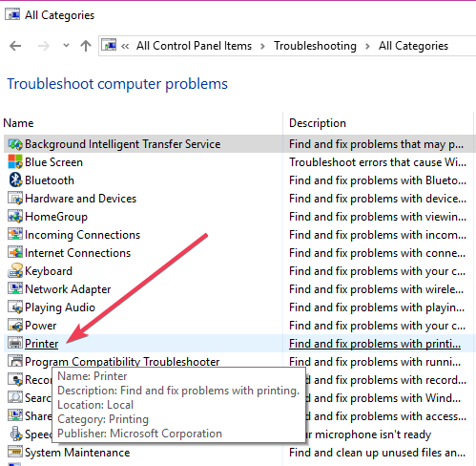The image size is (476, 466).
Task: Click the Power troubleshooter icon
Action: (15, 326)
